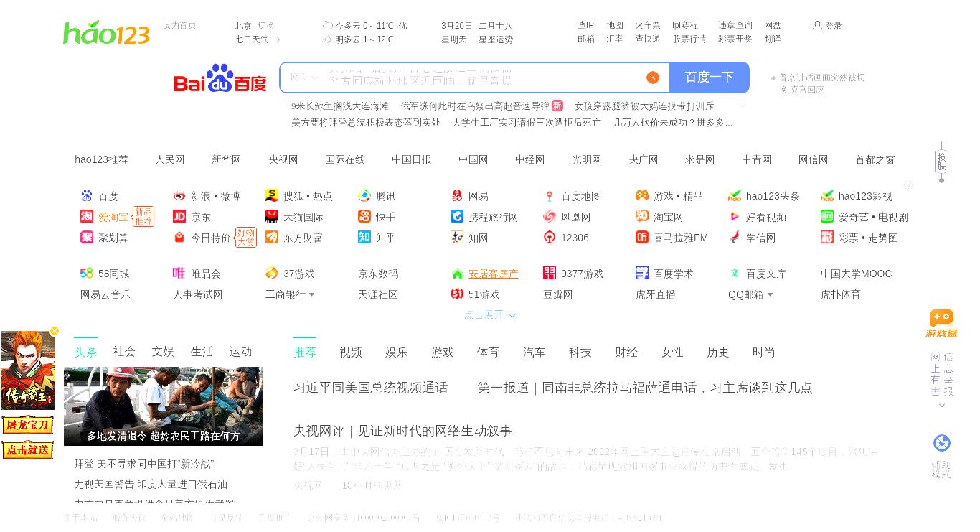Image resolution: width=980 pixels, height=532 pixels.
Task: Open the 百度学术 icon
Action: pyautogui.click(x=642, y=274)
